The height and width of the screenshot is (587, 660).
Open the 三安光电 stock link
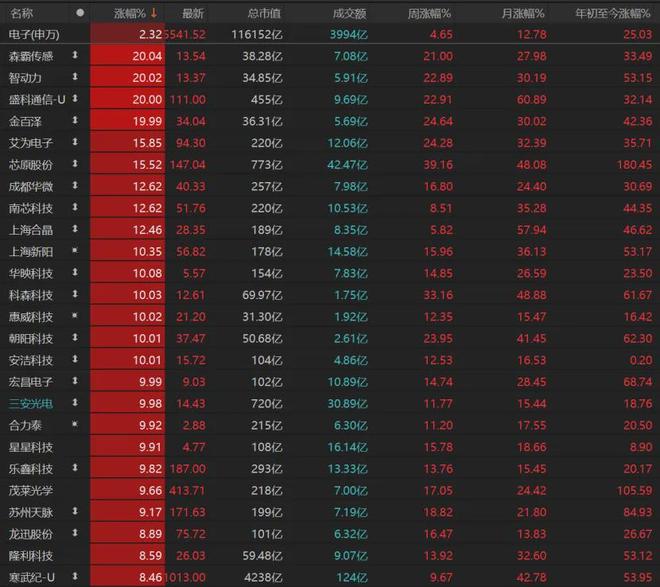[30, 403]
